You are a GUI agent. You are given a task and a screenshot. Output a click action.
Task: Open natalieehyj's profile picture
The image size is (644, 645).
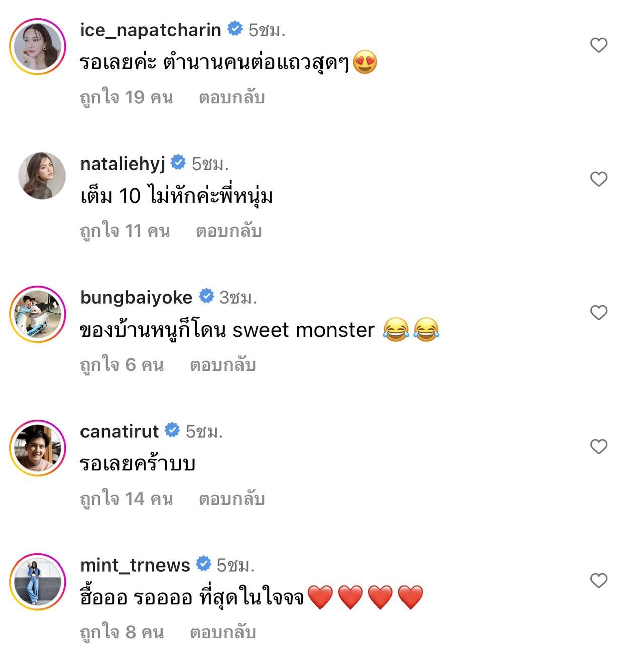click(x=42, y=176)
